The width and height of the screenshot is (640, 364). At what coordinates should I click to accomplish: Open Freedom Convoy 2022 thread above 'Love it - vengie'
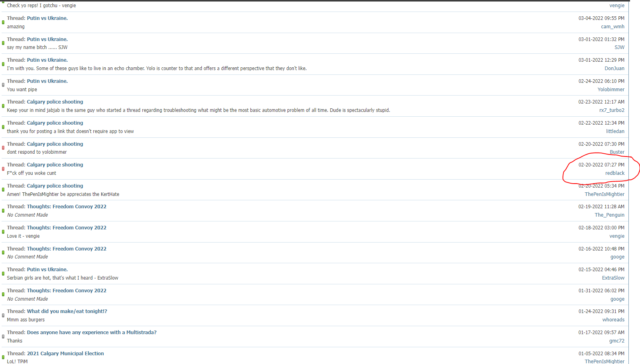click(67, 228)
